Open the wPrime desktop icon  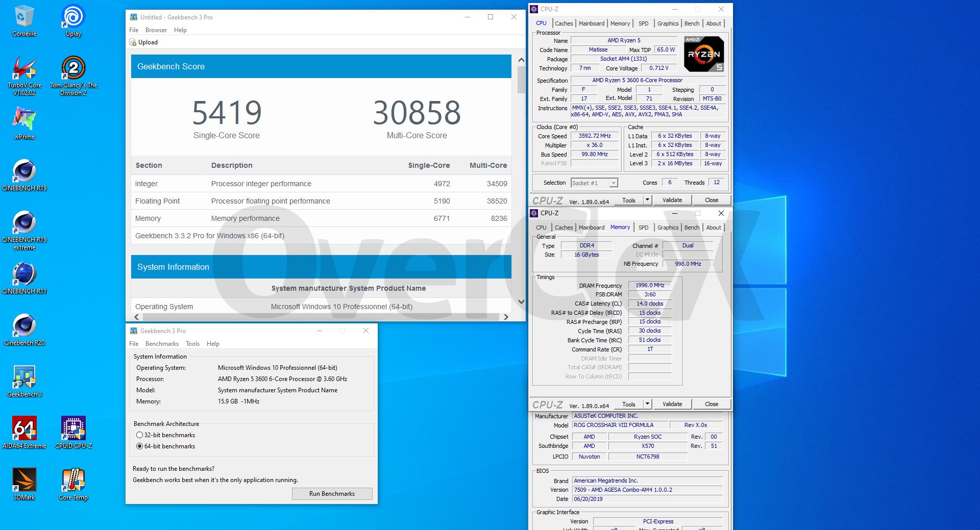(x=24, y=123)
